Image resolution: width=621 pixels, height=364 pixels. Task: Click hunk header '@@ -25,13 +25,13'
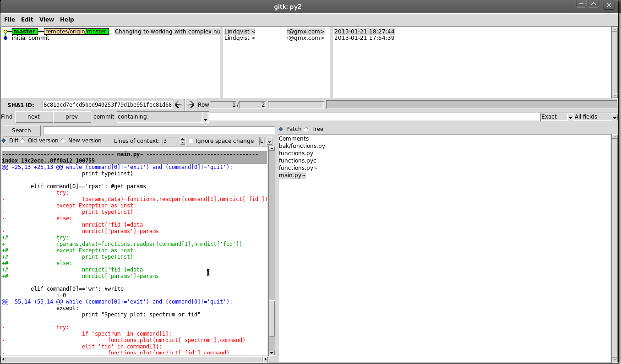[117, 167]
